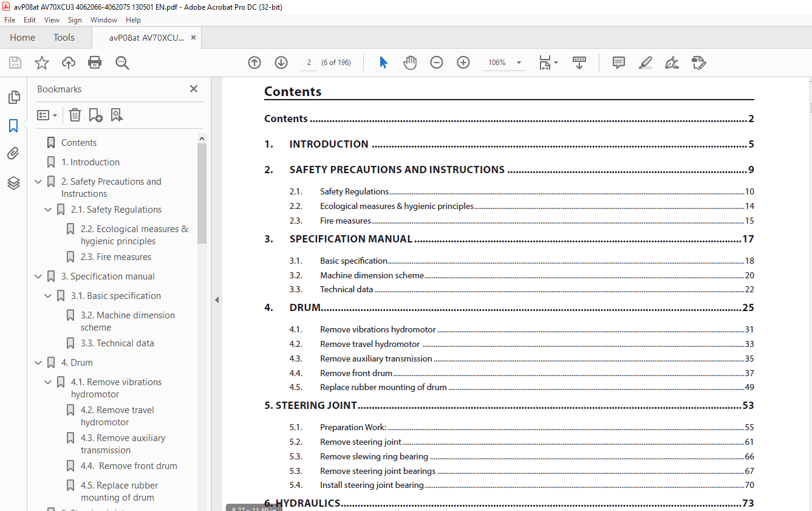Image resolution: width=812 pixels, height=511 pixels.
Task: Follow the 1. INTRODUCTION contents entry
Action: [x=509, y=144]
